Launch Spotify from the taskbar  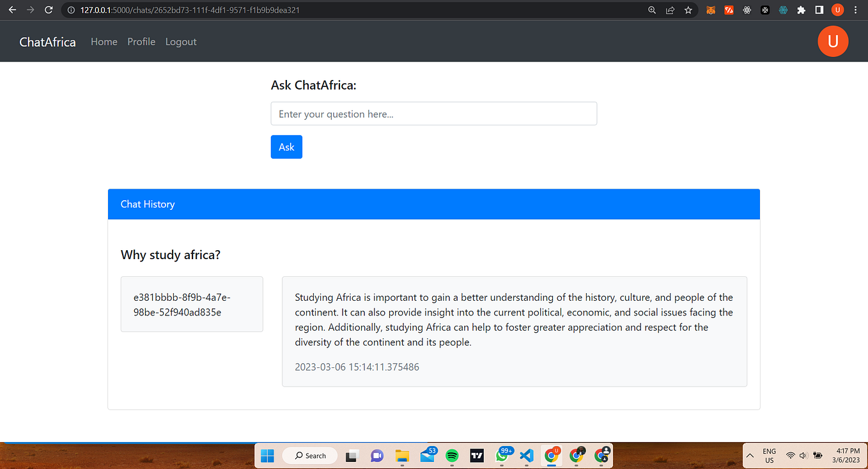click(x=452, y=456)
